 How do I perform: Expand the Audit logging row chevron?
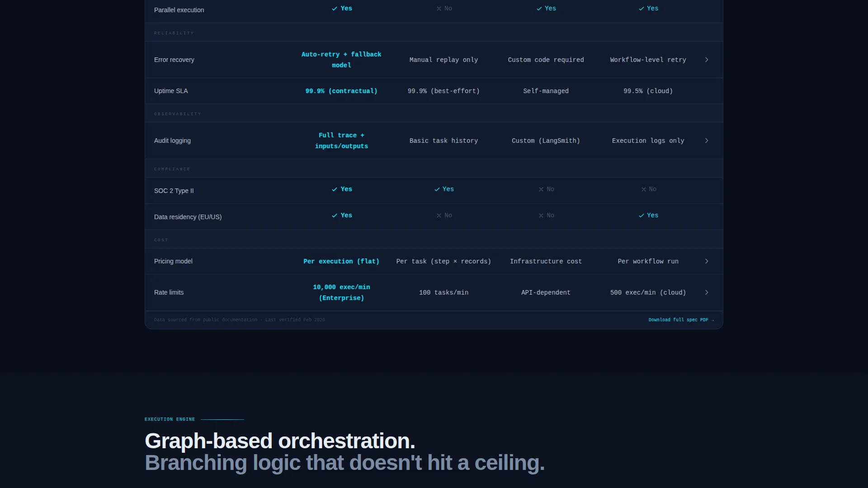coord(707,141)
